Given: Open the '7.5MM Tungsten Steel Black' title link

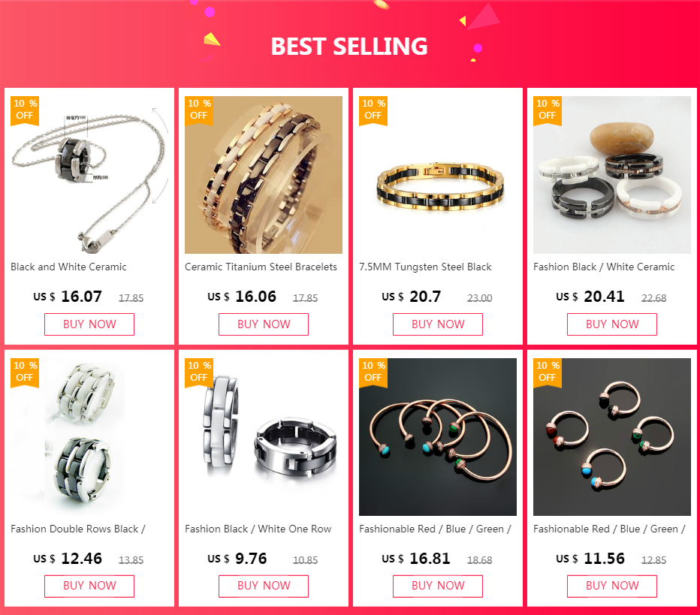Looking at the screenshot, I should (425, 267).
